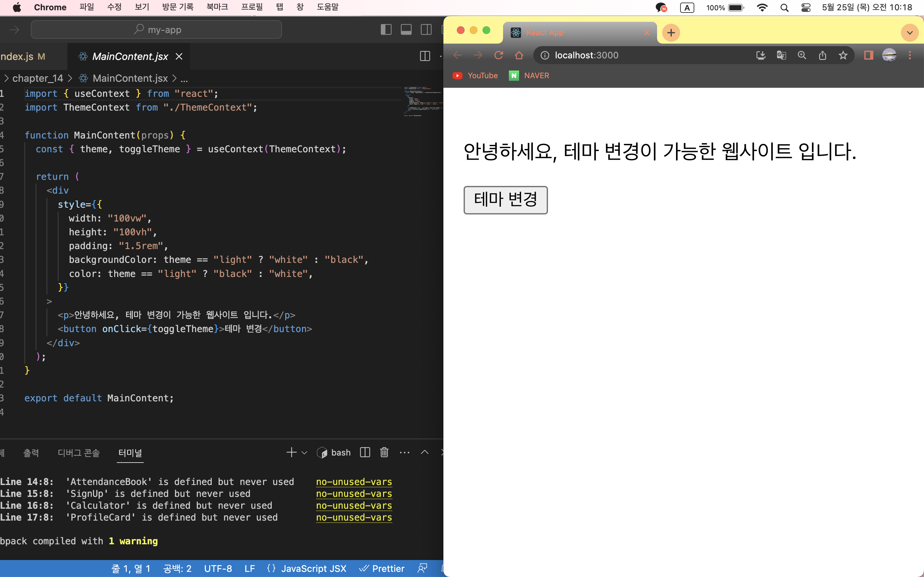Open Google Translate from the address bar
The width and height of the screenshot is (924, 577).
[781, 55]
